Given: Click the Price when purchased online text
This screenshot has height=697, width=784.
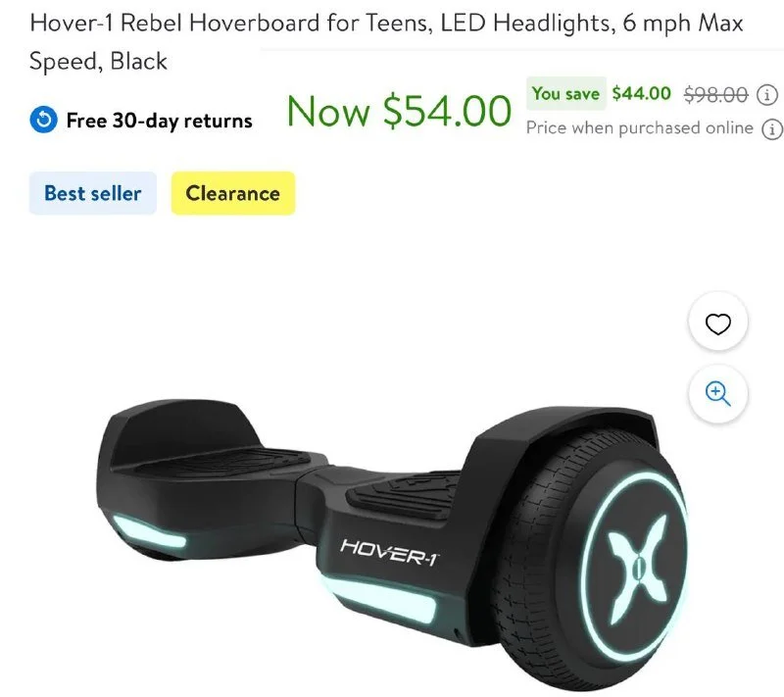Looking at the screenshot, I should coord(640,128).
